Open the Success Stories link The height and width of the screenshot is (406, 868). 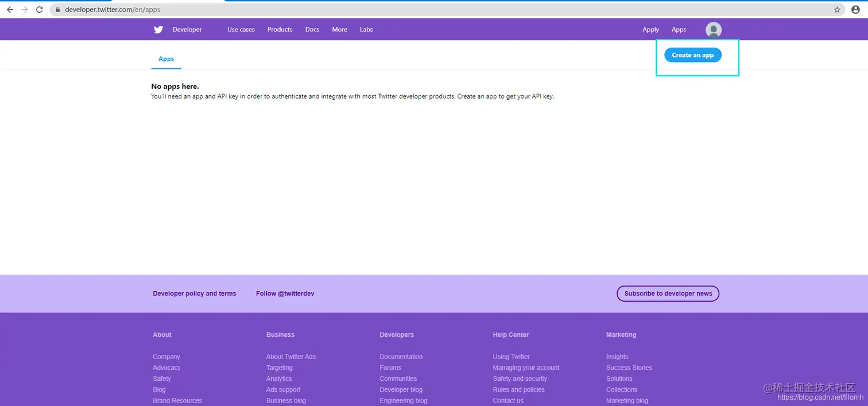(629, 368)
